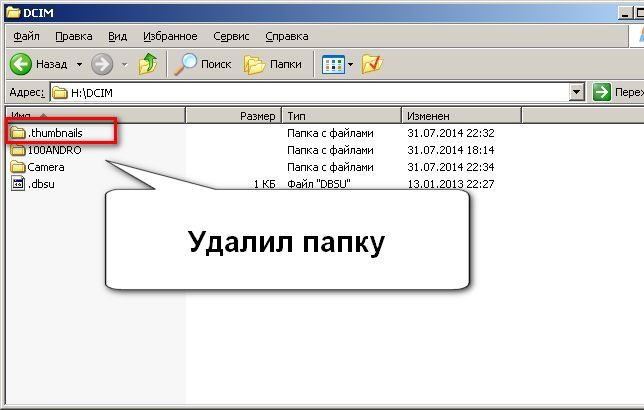Click the date 31.07.2014 22:32
644x410 pixels.
tap(451, 133)
